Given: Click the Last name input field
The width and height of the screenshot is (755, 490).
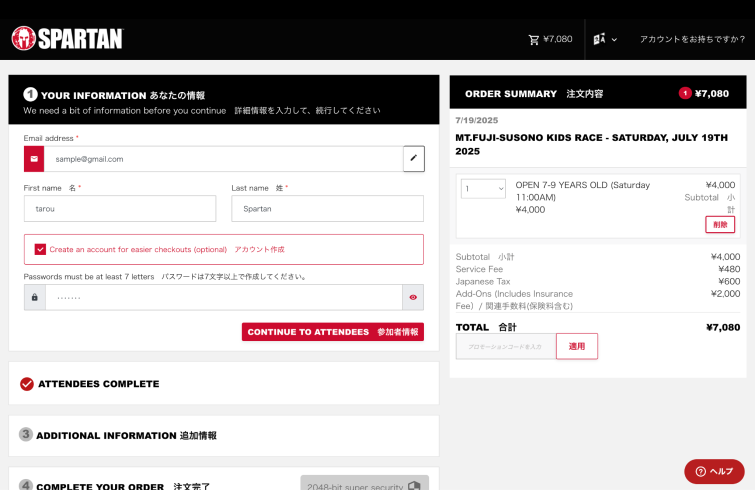Looking at the screenshot, I should click(x=327, y=208).
